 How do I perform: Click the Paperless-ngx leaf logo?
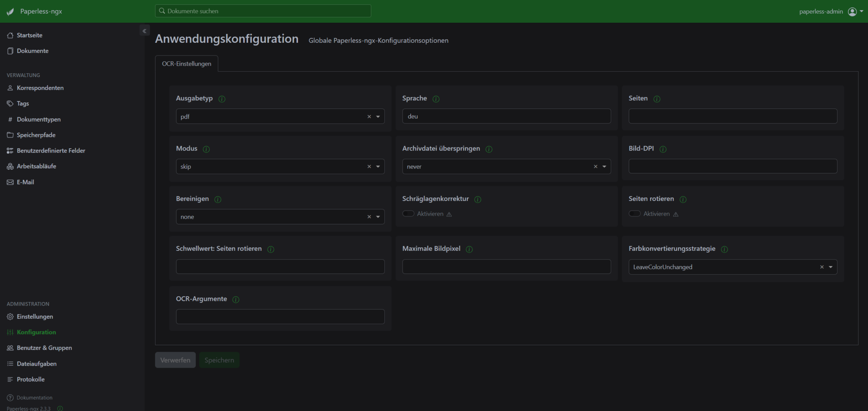click(x=10, y=11)
